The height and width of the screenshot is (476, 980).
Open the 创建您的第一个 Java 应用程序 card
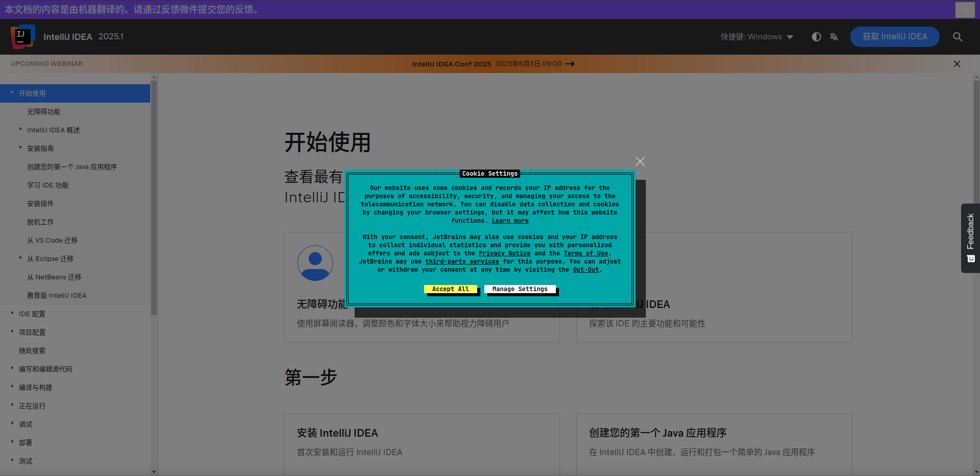(714, 444)
